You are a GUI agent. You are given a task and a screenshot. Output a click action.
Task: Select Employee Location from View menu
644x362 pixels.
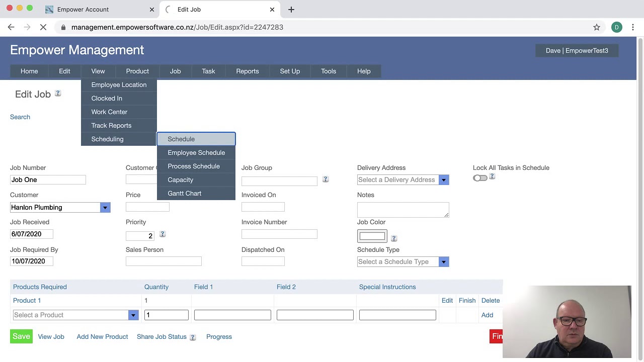(119, 85)
